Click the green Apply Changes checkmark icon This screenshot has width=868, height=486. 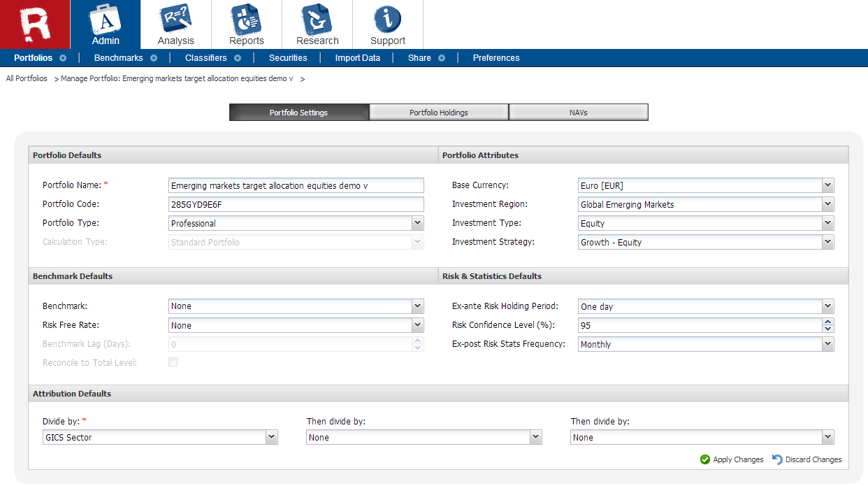point(705,459)
